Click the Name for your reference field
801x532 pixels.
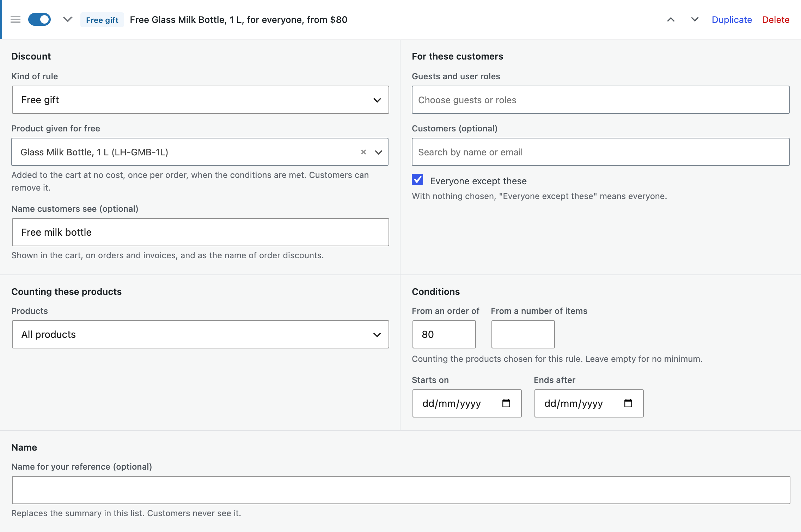point(401,490)
